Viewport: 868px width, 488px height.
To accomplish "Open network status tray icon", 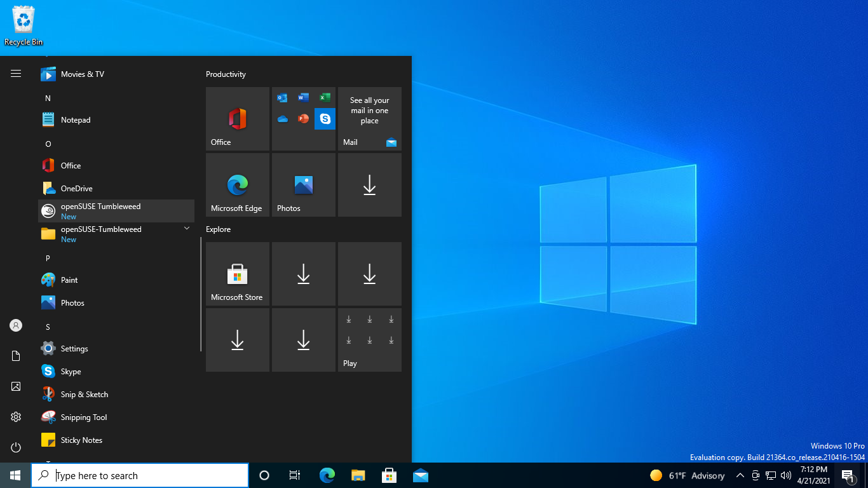I will click(771, 475).
